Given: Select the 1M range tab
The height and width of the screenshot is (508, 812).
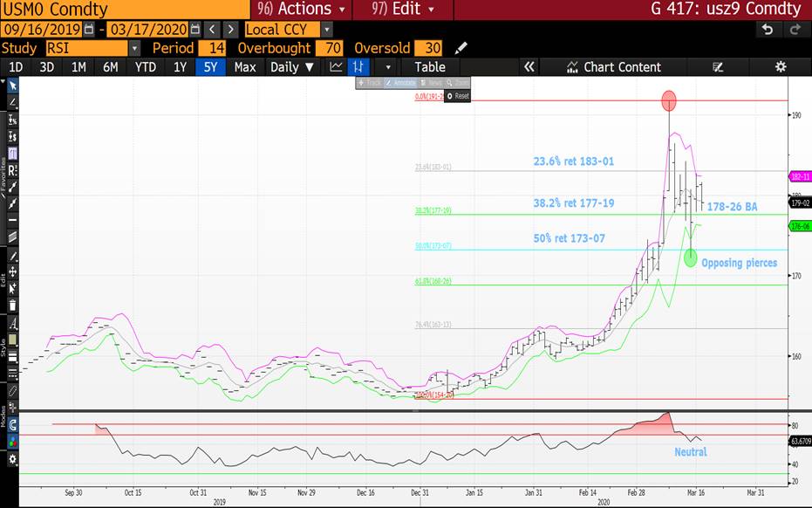Looking at the screenshot, I should pos(78,67).
